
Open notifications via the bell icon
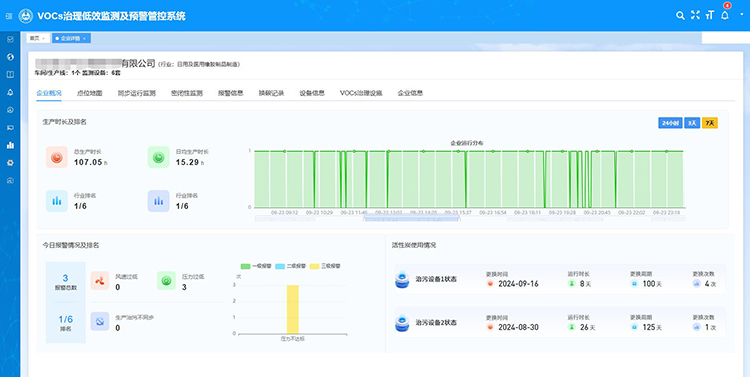coord(725,15)
